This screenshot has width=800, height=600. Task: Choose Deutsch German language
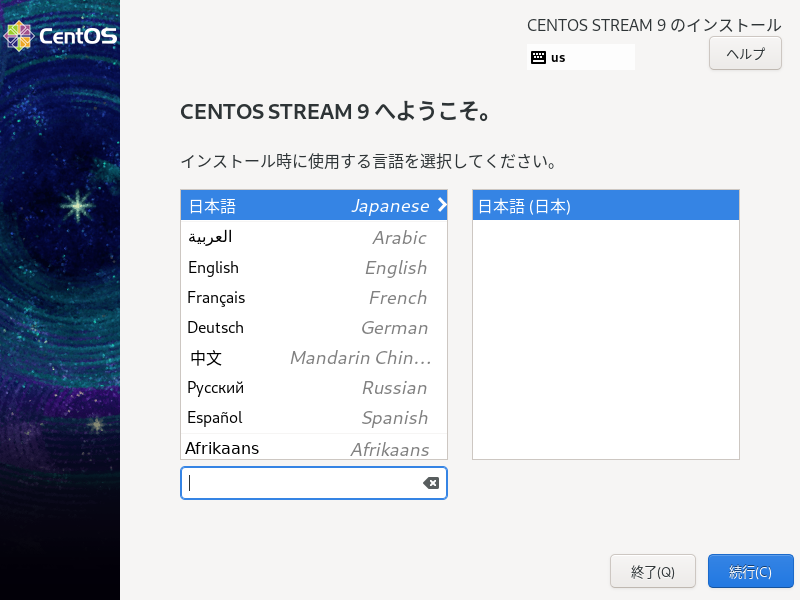click(314, 328)
